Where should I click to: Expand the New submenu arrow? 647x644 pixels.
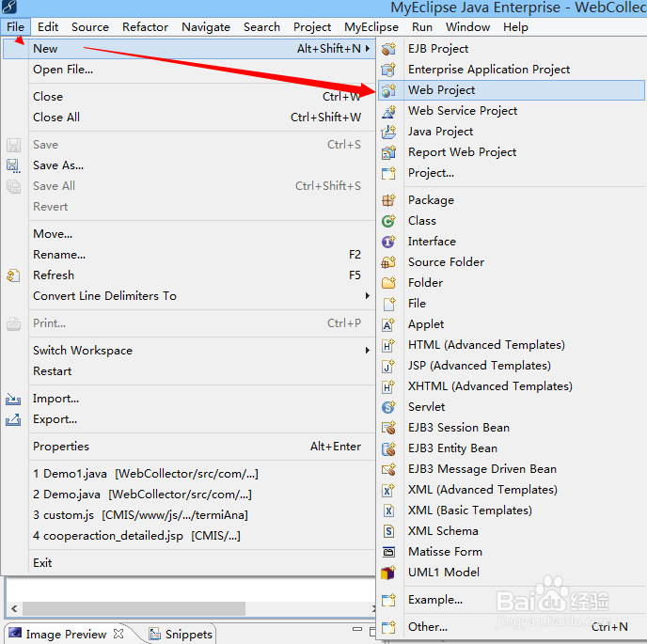click(368, 49)
